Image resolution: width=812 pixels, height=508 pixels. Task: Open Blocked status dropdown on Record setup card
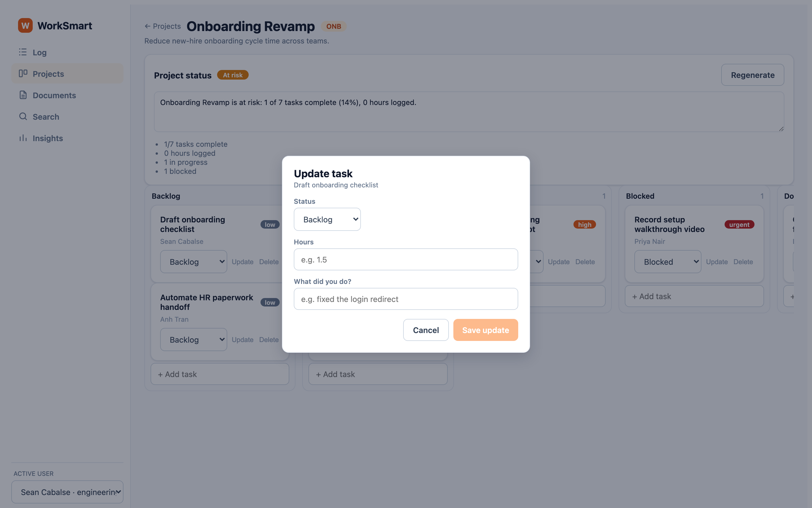668,262
